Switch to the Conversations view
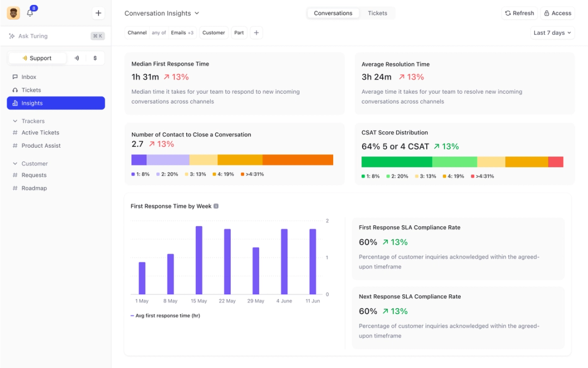Viewport: 588px width, 368px height. (333, 13)
